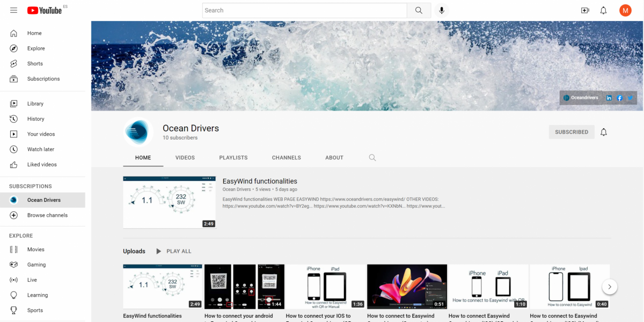Viewport: 644px width, 322px height.
Task: Open the account avatar menu
Action: pyautogui.click(x=625, y=10)
